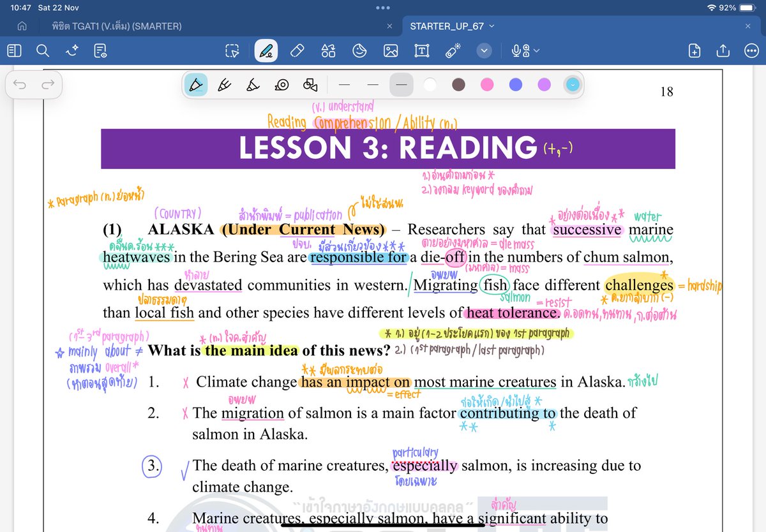Pick the purple pen color
Image resolution: width=766 pixels, height=532 pixels.
click(x=544, y=85)
